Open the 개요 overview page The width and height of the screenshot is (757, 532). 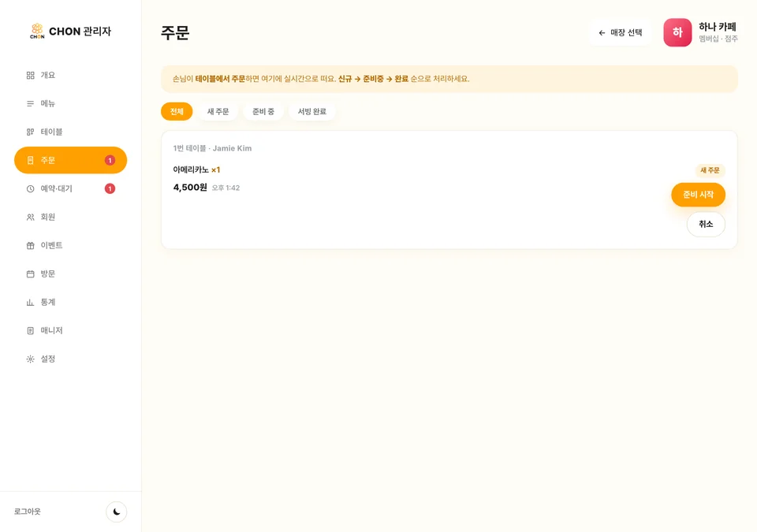[x=70, y=76]
